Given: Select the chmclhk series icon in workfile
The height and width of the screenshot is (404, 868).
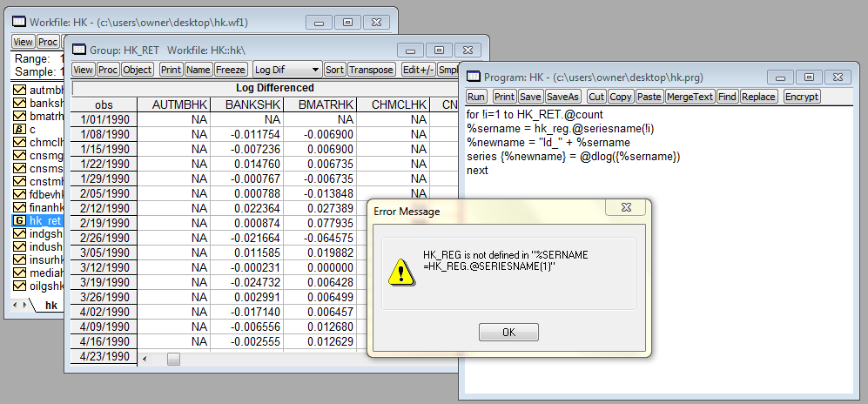Looking at the screenshot, I should point(20,142).
